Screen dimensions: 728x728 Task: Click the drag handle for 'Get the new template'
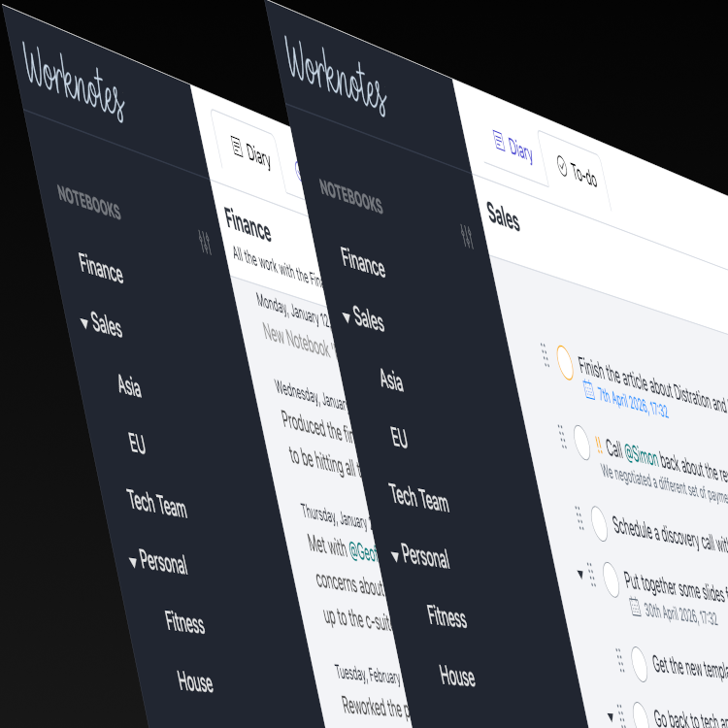(x=620, y=661)
